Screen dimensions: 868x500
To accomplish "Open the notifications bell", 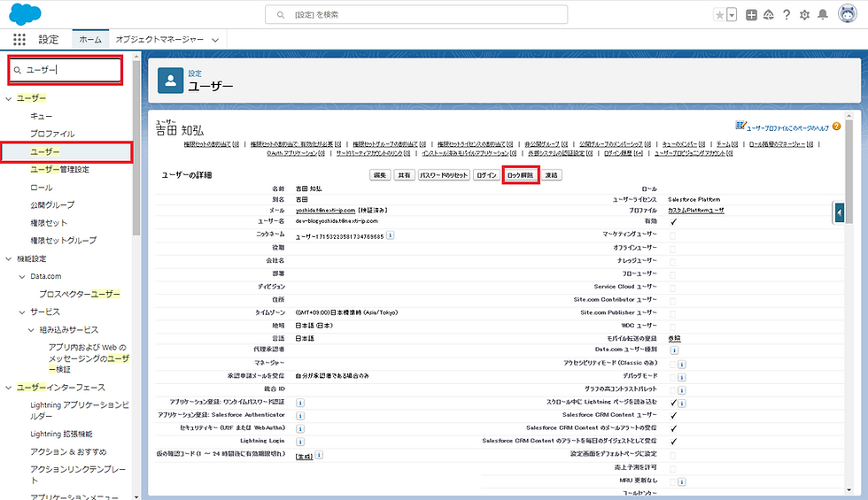I will 823,15.
